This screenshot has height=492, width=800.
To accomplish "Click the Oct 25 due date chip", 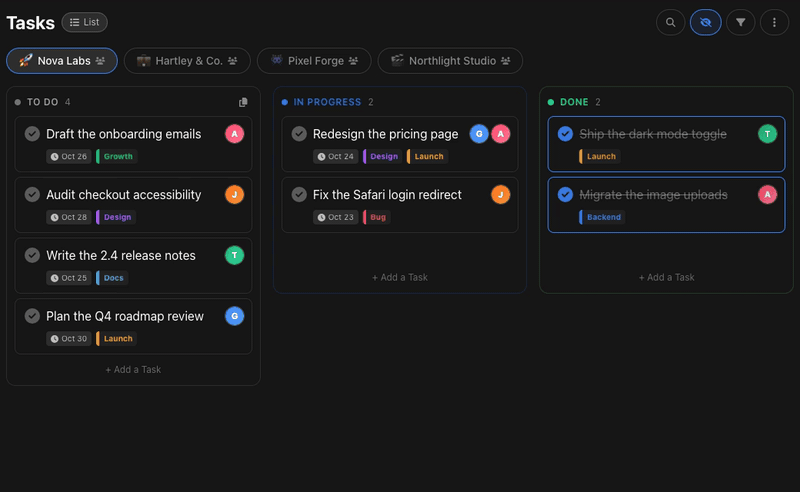I will pos(69,278).
